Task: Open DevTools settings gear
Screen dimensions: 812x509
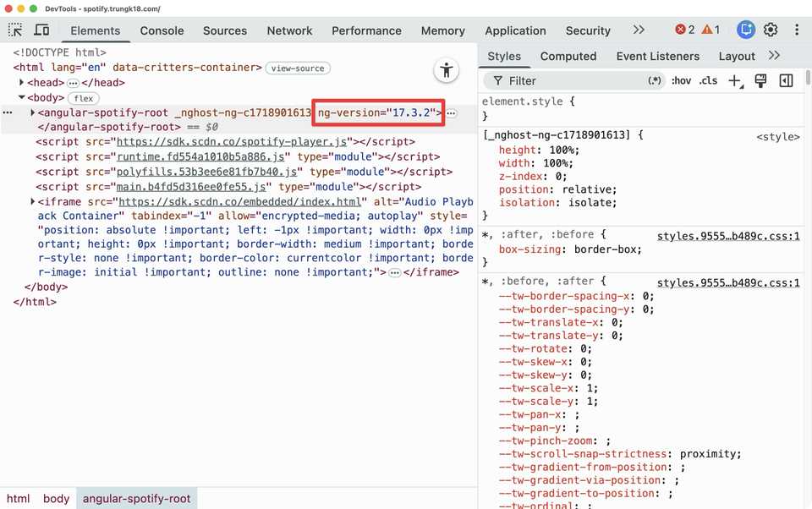Action: [x=771, y=30]
